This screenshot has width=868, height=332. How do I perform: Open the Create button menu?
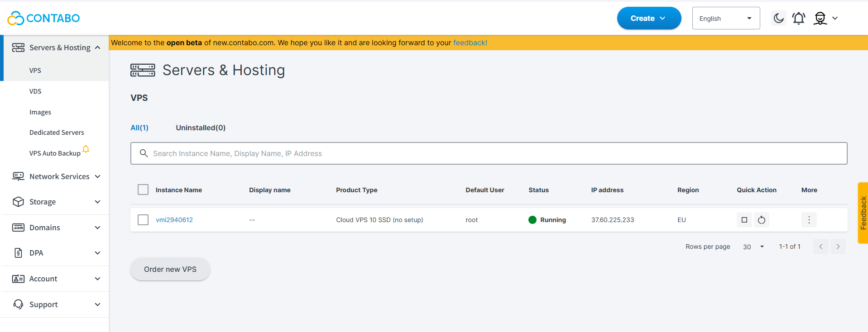click(x=648, y=18)
